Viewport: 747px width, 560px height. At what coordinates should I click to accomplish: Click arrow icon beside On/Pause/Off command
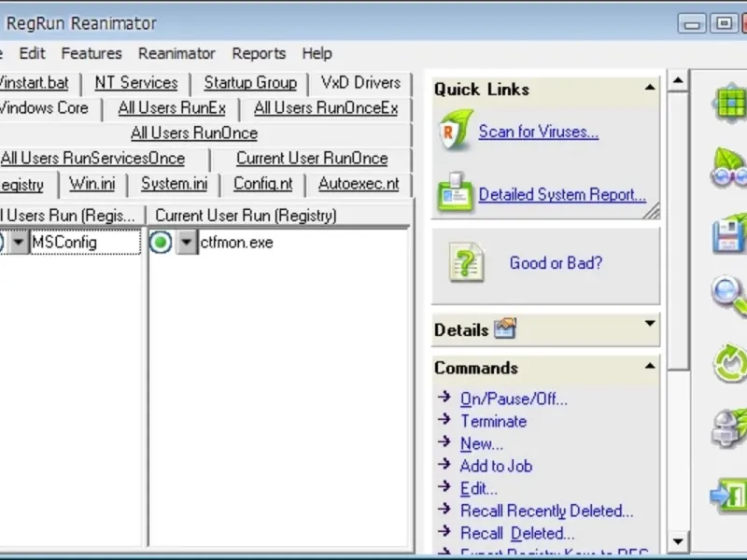(444, 397)
